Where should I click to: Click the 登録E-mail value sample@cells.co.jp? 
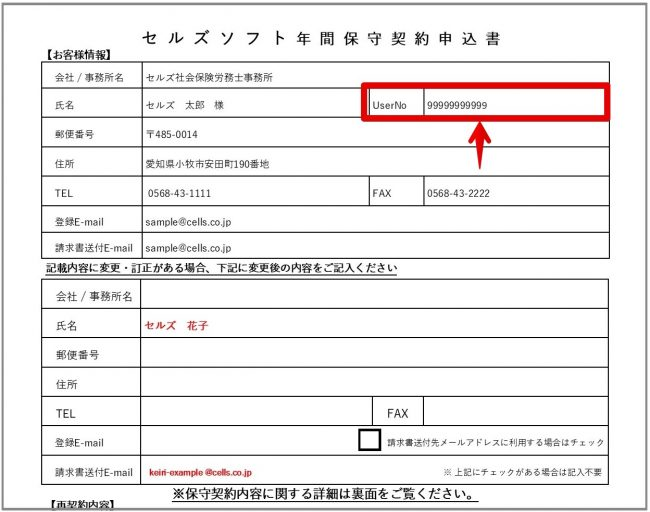pos(189,220)
